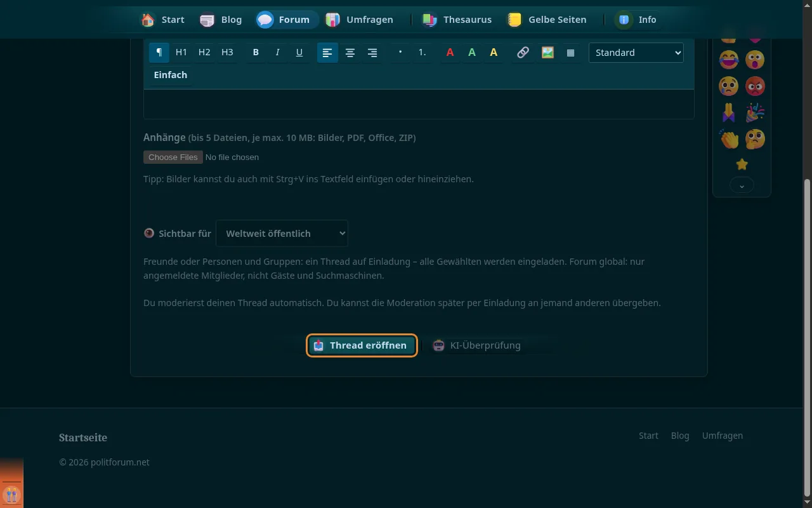Click the Choose Files button
The width and height of the screenshot is (812, 508).
pyautogui.click(x=173, y=157)
